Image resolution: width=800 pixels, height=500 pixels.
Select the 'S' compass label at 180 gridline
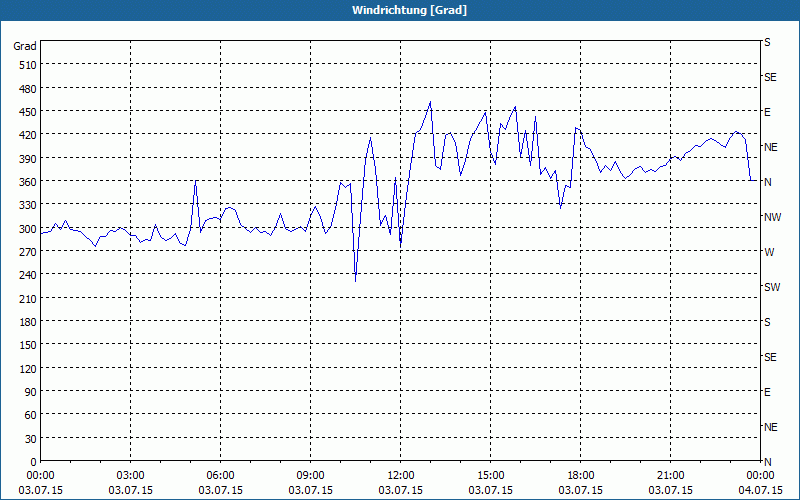(x=767, y=322)
